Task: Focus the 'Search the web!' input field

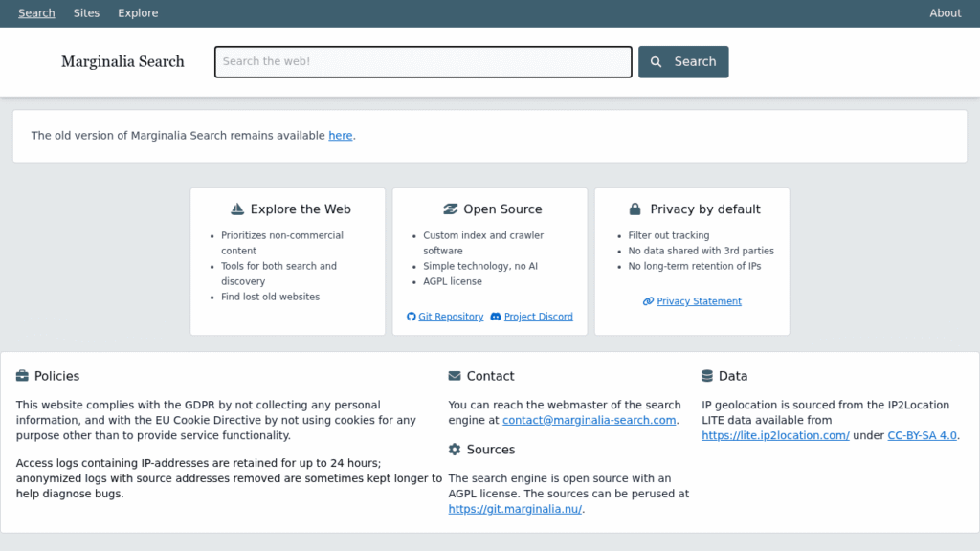Action: (423, 62)
